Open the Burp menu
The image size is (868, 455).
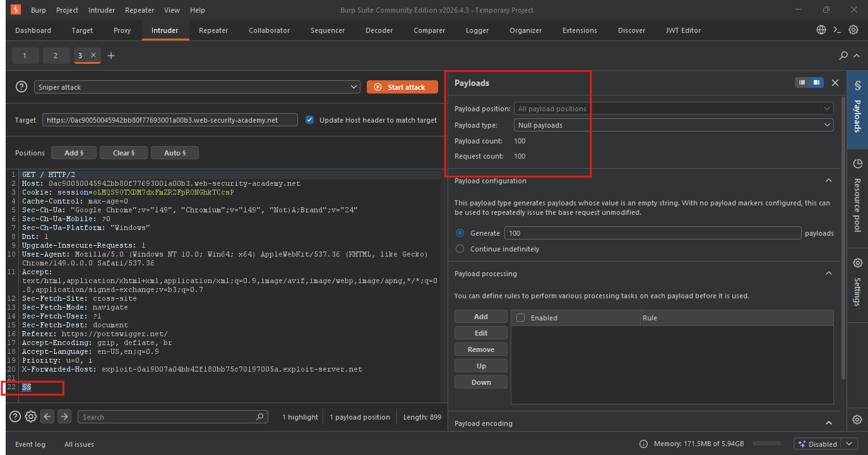point(38,10)
